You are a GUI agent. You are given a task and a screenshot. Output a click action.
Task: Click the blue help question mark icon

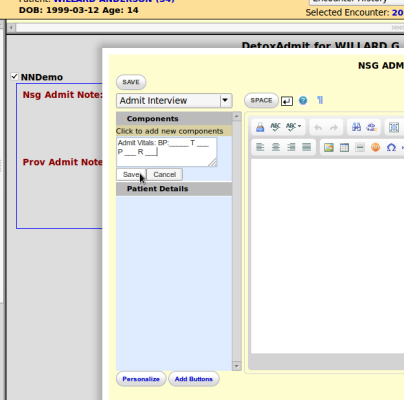[303, 100]
